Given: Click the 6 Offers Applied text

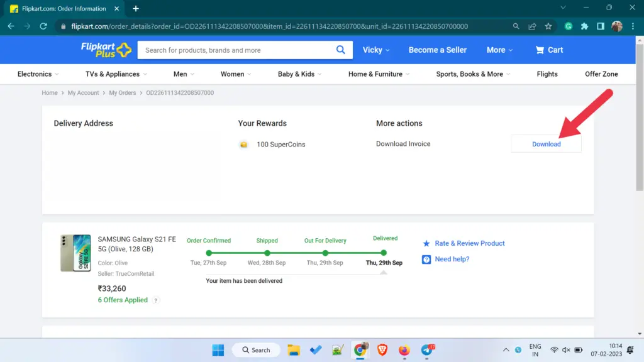Looking at the screenshot, I should [123, 300].
